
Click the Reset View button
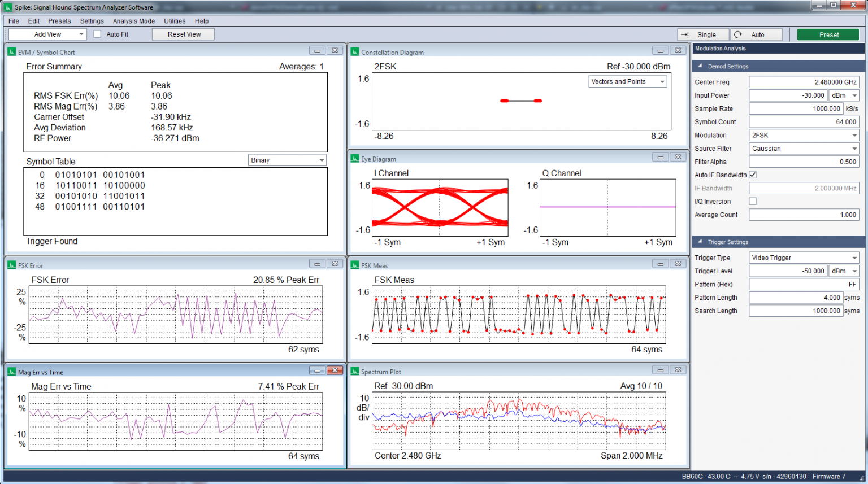click(184, 34)
